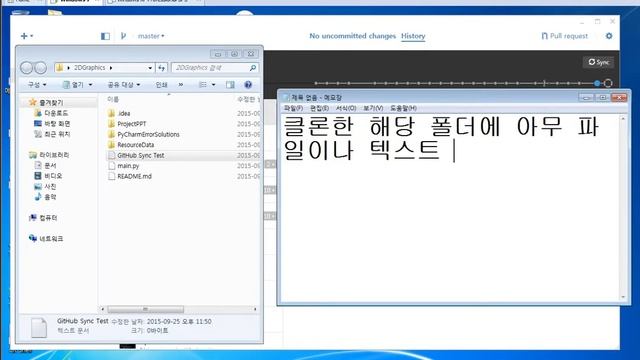Select 다운로드 in navigation pane
Image resolution: width=640 pixels, height=360 pixels.
pos(51,113)
